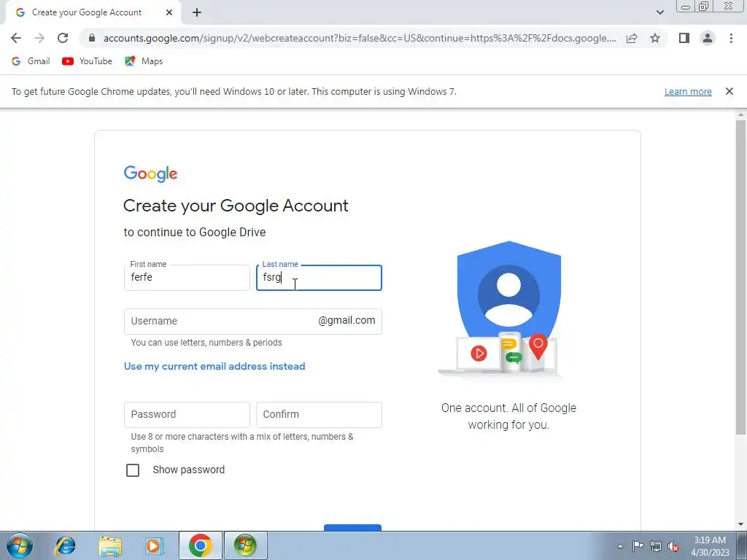Reload the page with the refresh icon
This screenshot has width=747, height=560.
[x=63, y=38]
